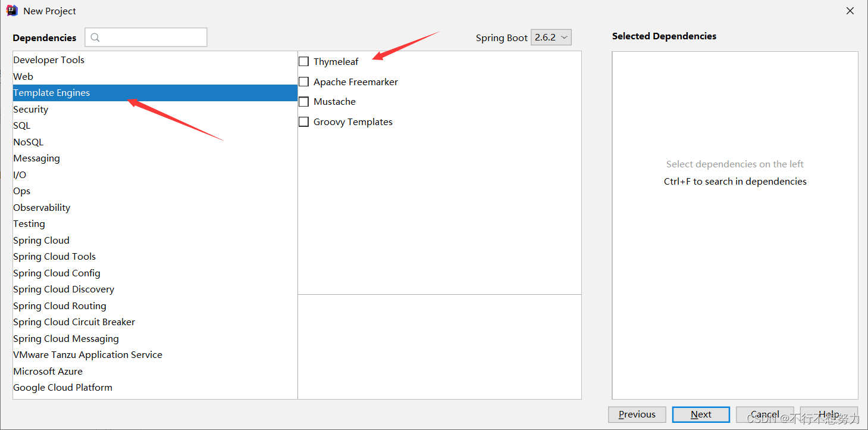Check the Mustache dependency
868x430 pixels.
pos(304,101)
